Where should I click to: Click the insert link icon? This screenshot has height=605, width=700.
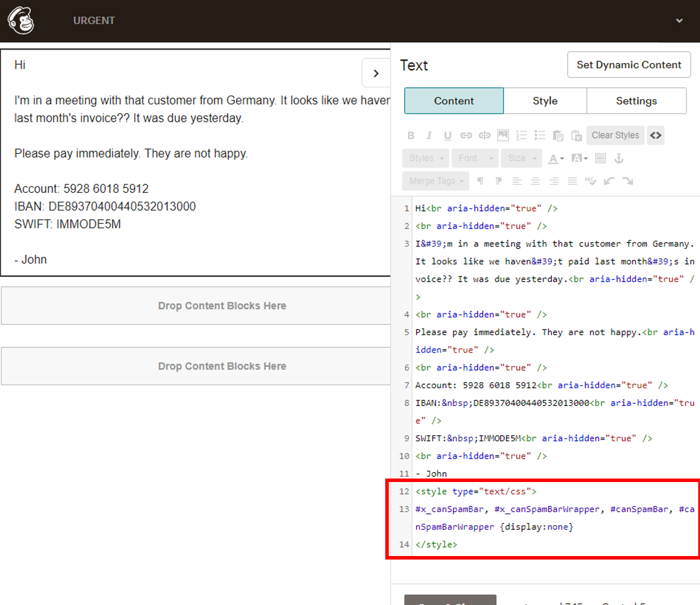click(x=466, y=135)
